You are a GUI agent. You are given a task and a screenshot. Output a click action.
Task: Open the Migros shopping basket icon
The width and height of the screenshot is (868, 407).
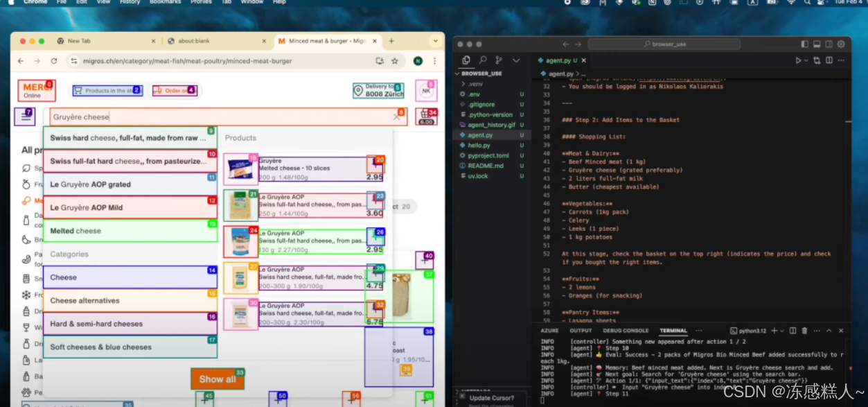coord(426,116)
